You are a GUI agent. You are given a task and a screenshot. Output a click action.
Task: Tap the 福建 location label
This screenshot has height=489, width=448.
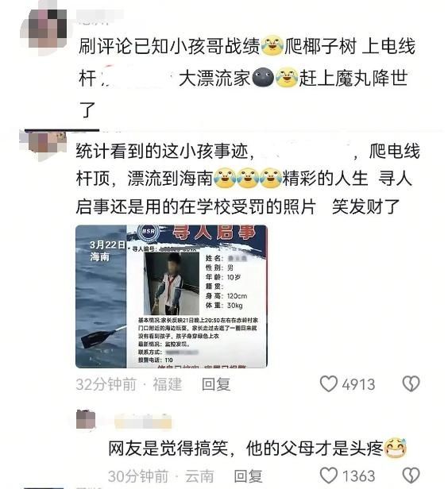167,384
